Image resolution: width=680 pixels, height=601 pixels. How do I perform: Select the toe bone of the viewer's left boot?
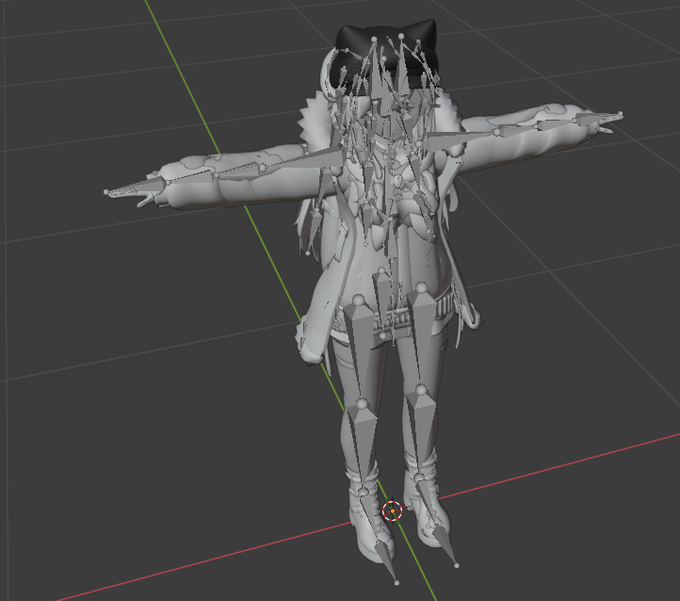tap(385, 562)
